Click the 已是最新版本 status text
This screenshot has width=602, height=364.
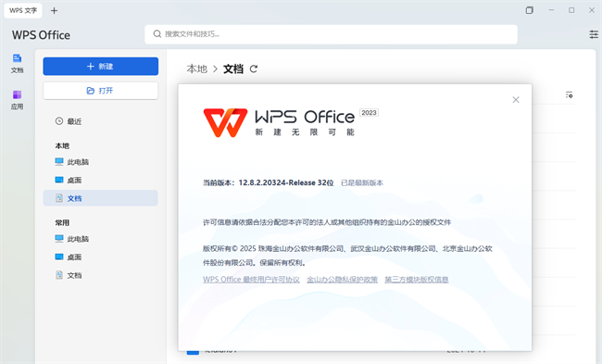point(362,182)
